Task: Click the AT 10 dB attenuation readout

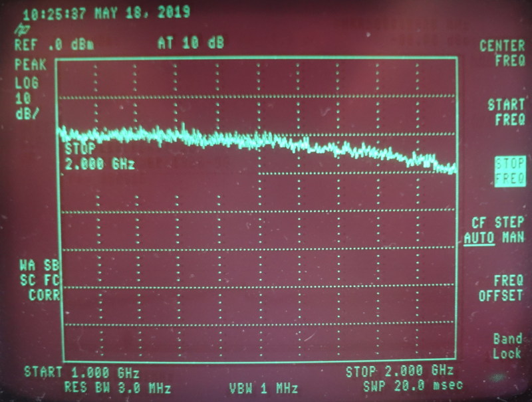Action: (x=190, y=43)
